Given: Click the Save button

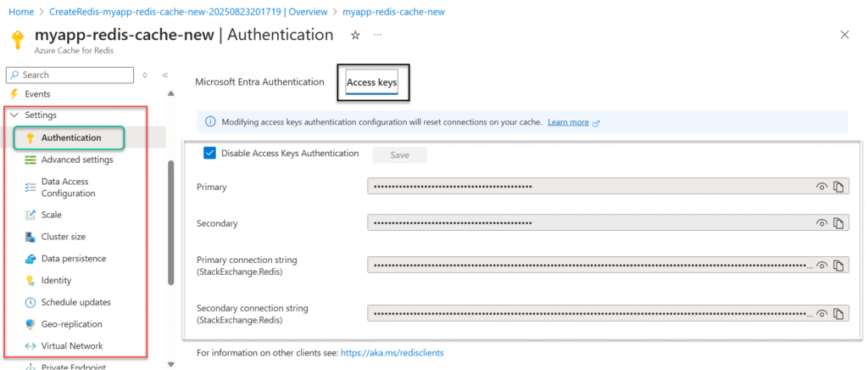Looking at the screenshot, I should [400, 155].
